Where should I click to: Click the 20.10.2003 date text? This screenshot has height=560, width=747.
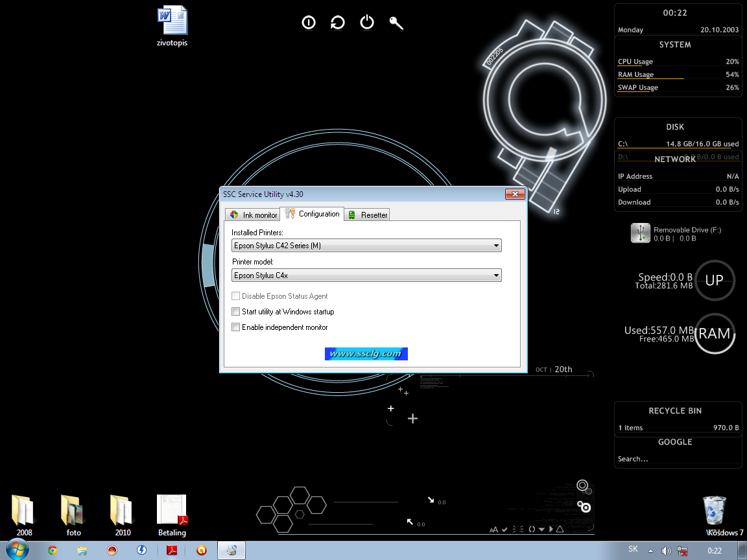tap(719, 30)
